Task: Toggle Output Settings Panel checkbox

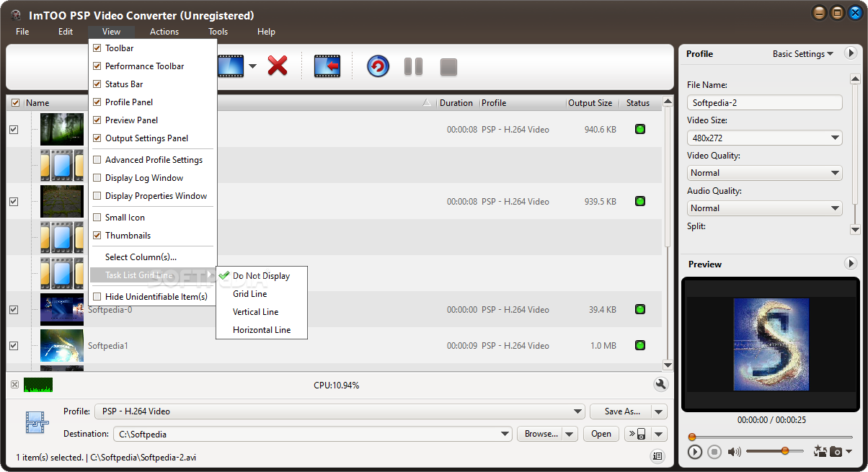Action: (x=97, y=138)
